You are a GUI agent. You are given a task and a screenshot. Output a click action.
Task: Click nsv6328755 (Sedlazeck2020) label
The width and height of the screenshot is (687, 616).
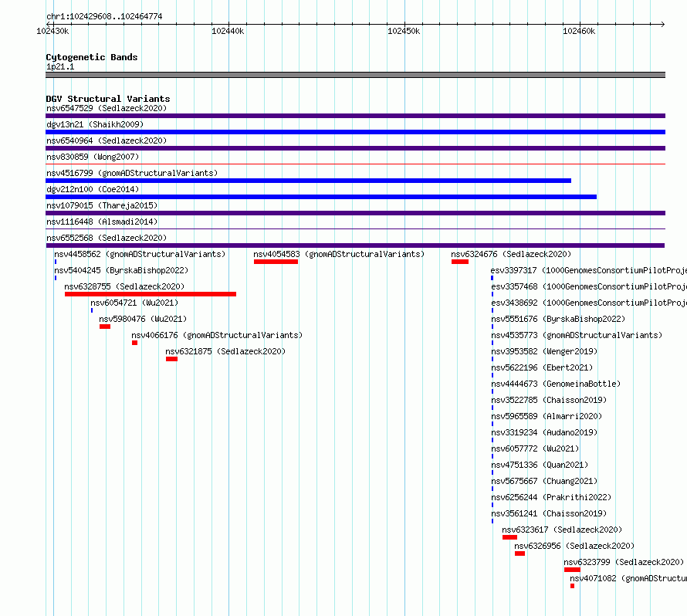tap(124, 286)
